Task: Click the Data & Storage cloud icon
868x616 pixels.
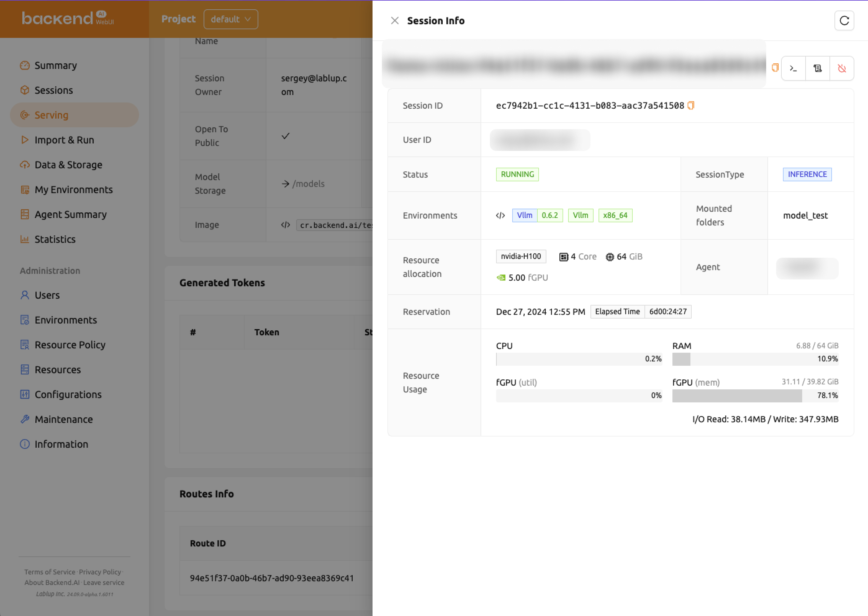Action: (25, 165)
